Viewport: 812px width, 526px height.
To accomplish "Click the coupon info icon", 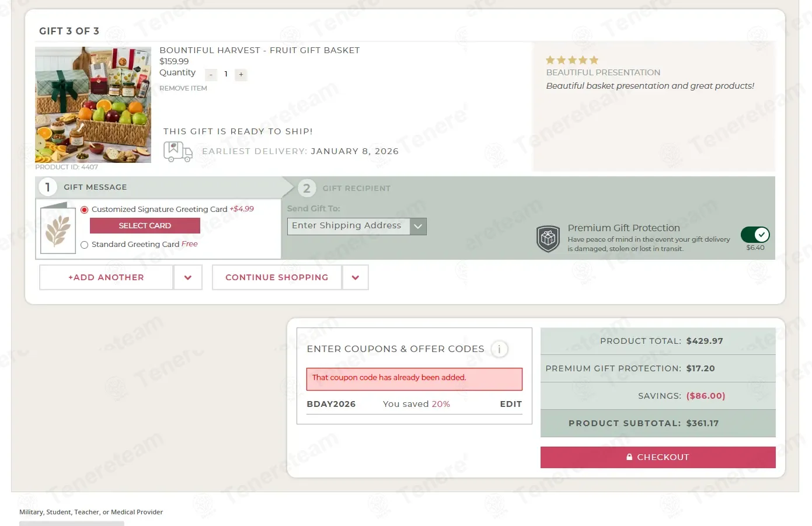I will pyautogui.click(x=499, y=349).
